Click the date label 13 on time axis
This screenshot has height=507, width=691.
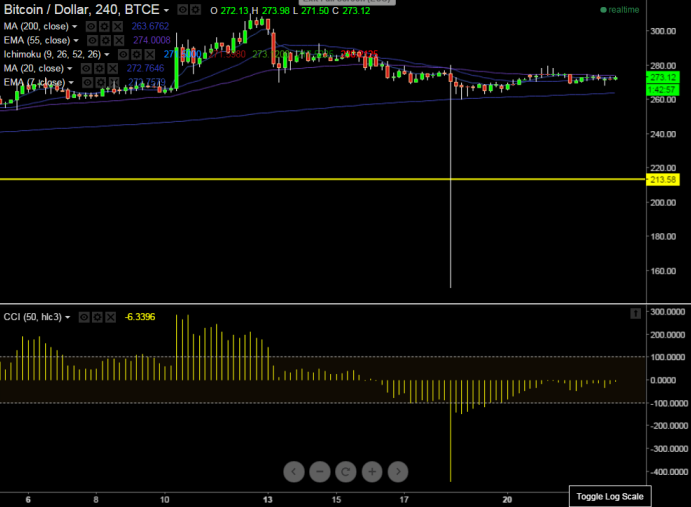267,500
